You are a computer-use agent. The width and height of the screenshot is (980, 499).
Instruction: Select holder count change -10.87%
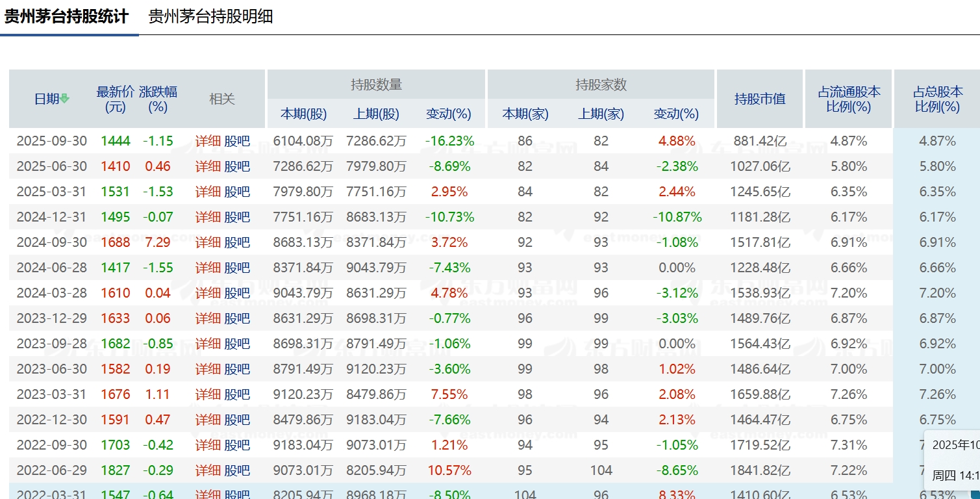tap(677, 217)
